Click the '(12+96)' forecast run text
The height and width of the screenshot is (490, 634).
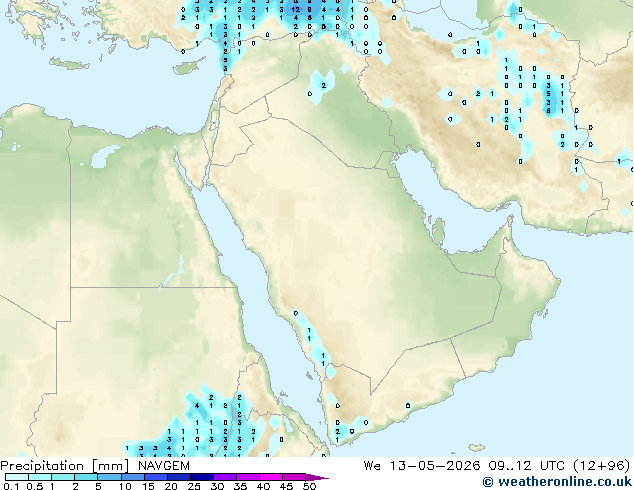(601, 466)
